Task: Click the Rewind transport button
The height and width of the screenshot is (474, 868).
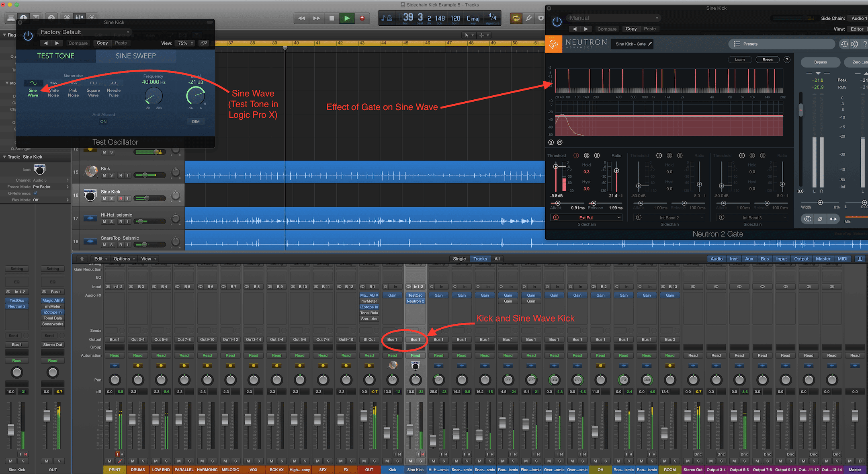Action: click(x=301, y=18)
